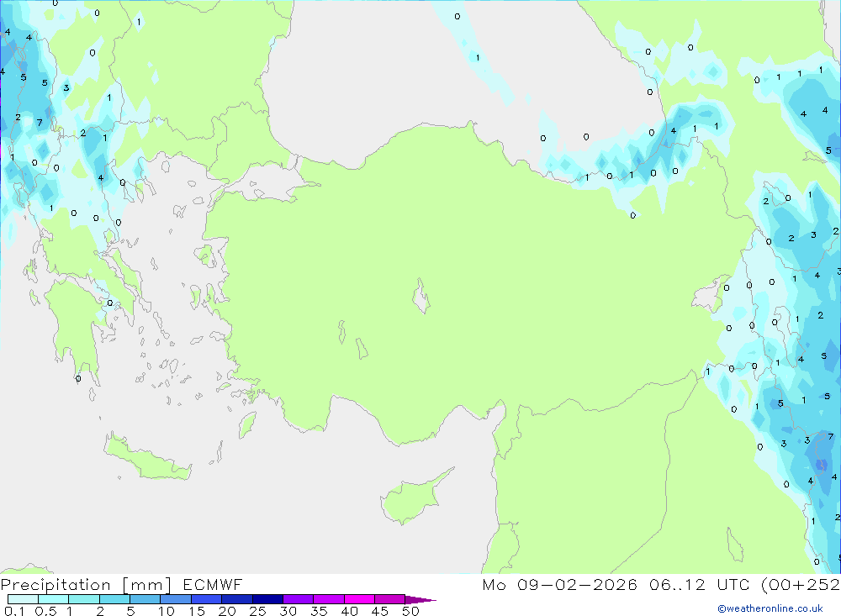Select the 5–10 mm legend color box

point(145,599)
